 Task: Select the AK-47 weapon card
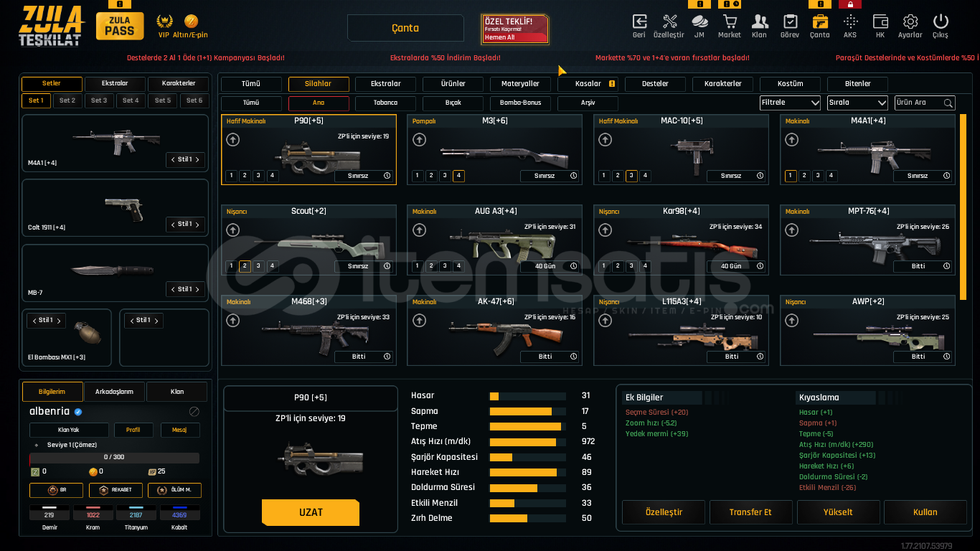pyautogui.click(x=494, y=330)
